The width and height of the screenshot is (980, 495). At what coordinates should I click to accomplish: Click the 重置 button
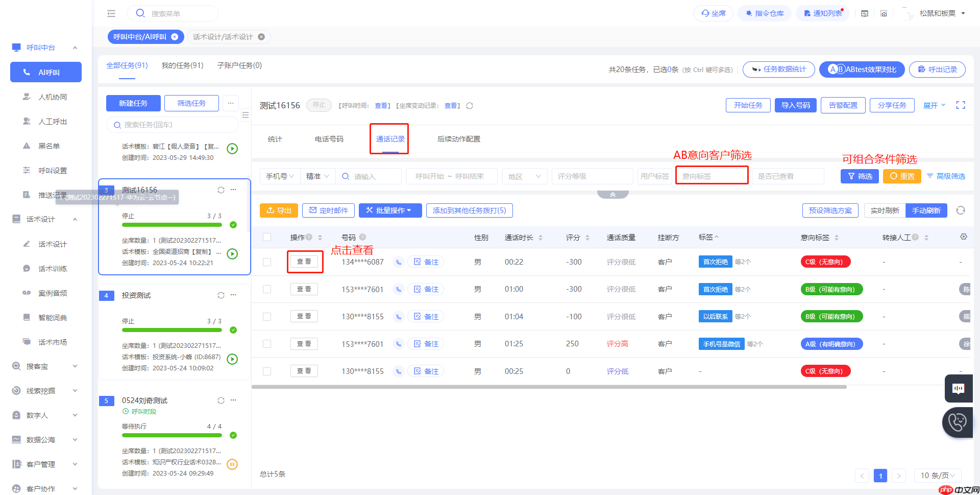click(902, 176)
